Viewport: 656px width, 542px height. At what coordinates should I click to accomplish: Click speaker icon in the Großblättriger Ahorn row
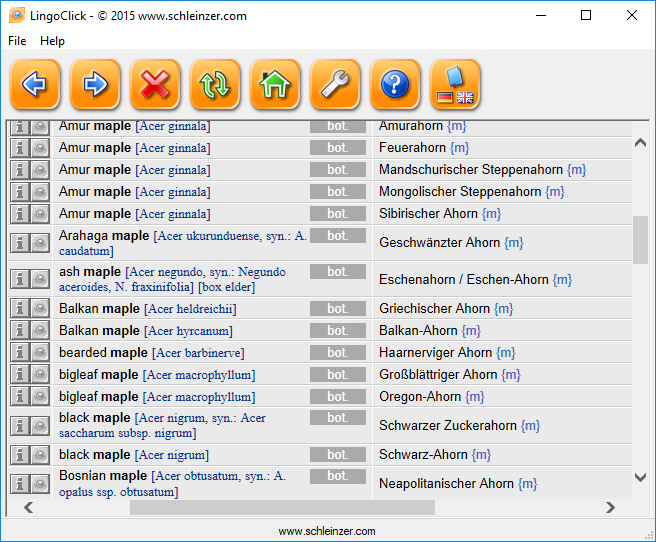pos(40,375)
